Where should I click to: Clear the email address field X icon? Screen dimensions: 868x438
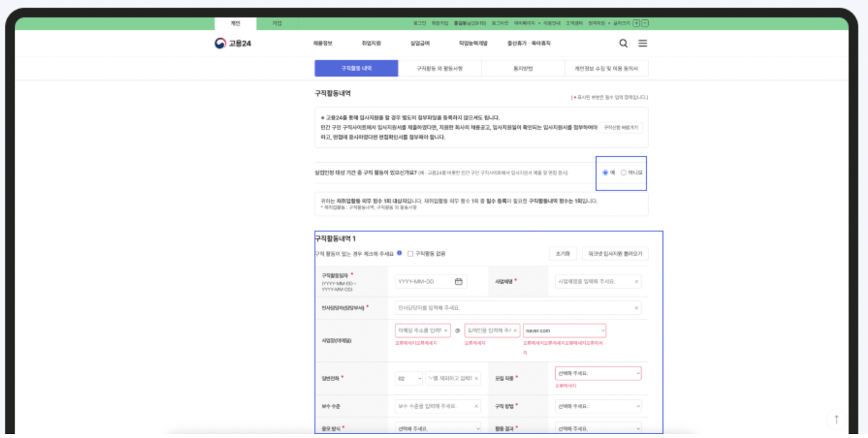click(x=446, y=330)
